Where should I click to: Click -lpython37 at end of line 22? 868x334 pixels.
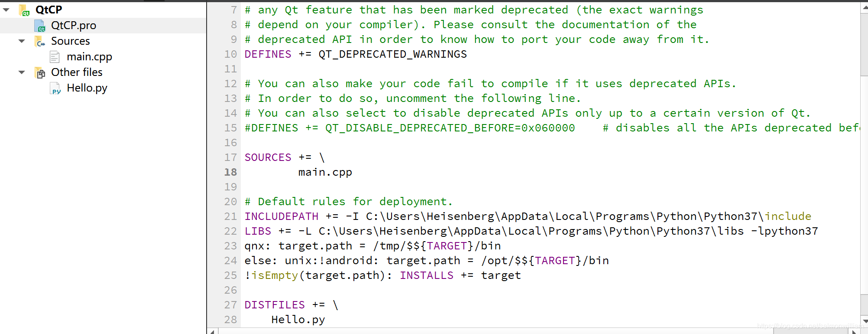[x=784, y=231]
